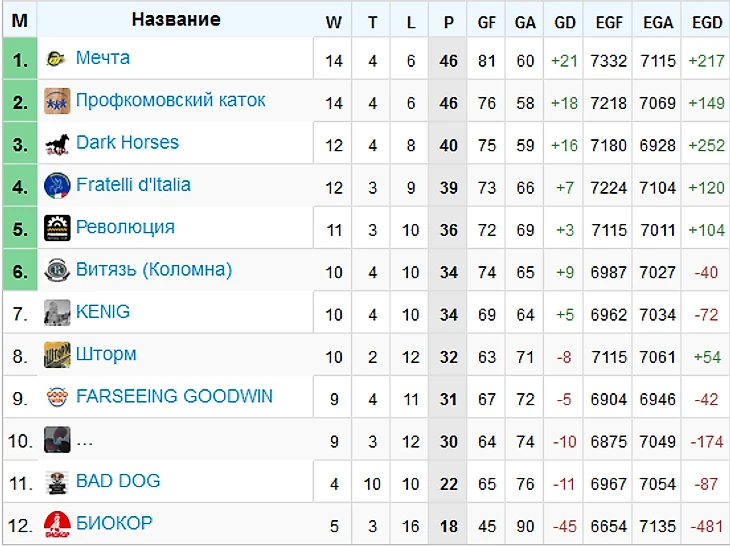
Task: Open the Мечта team link
Action: point(103,58)
